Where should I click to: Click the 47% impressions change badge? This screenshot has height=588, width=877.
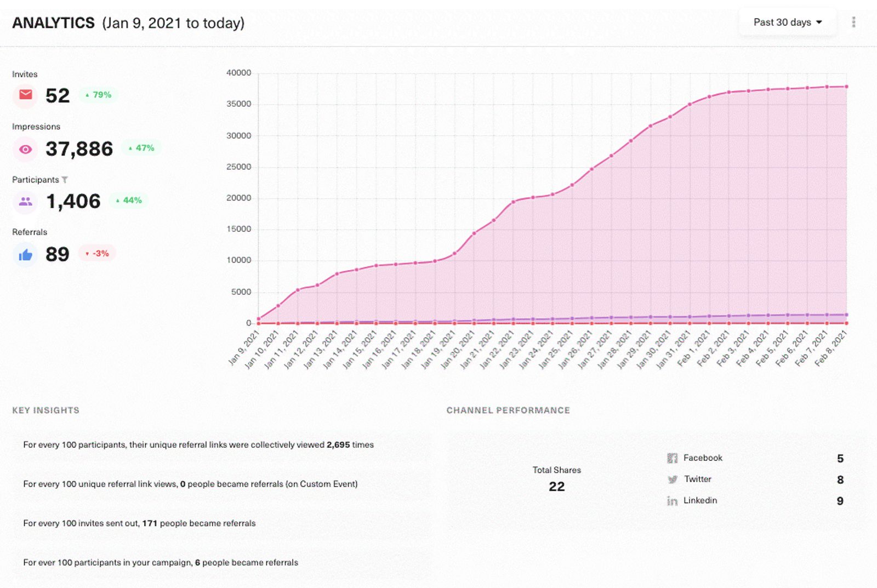pyautogui.click(x=141, y=148)
